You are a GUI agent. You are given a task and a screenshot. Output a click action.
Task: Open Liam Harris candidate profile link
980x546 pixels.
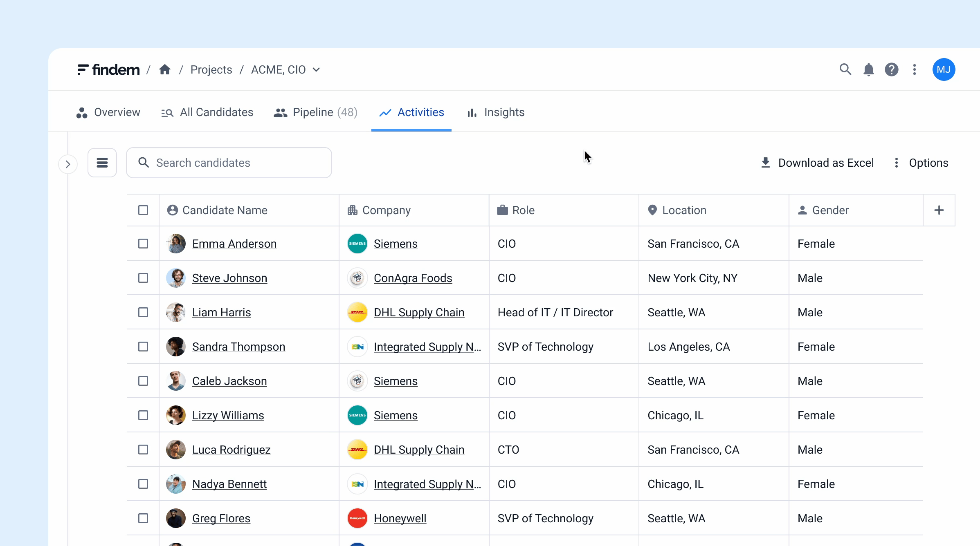point(221,312)
